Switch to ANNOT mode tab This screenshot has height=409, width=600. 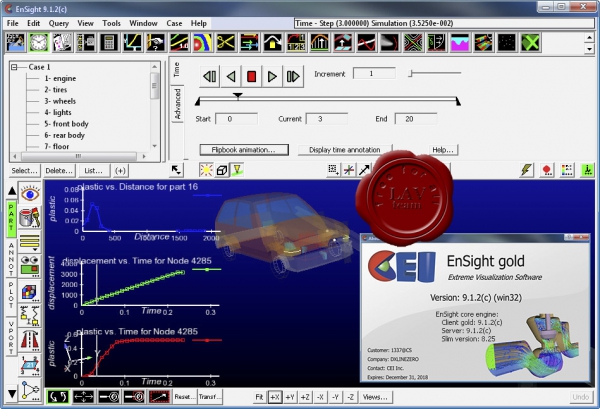11,259
